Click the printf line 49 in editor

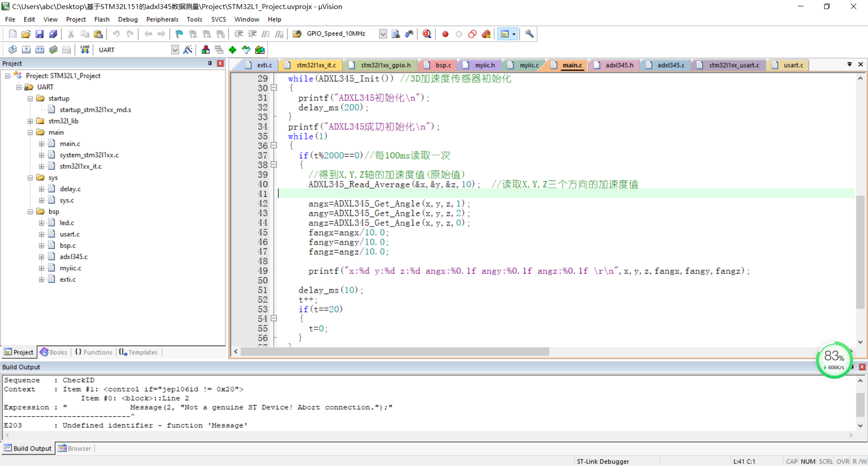point(529,271)
